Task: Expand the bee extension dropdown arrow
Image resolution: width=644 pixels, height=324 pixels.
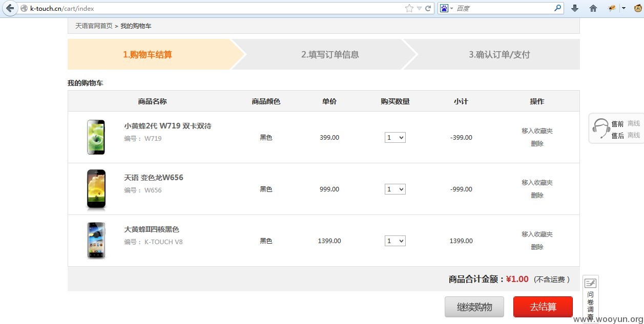Action: (624, 8)
